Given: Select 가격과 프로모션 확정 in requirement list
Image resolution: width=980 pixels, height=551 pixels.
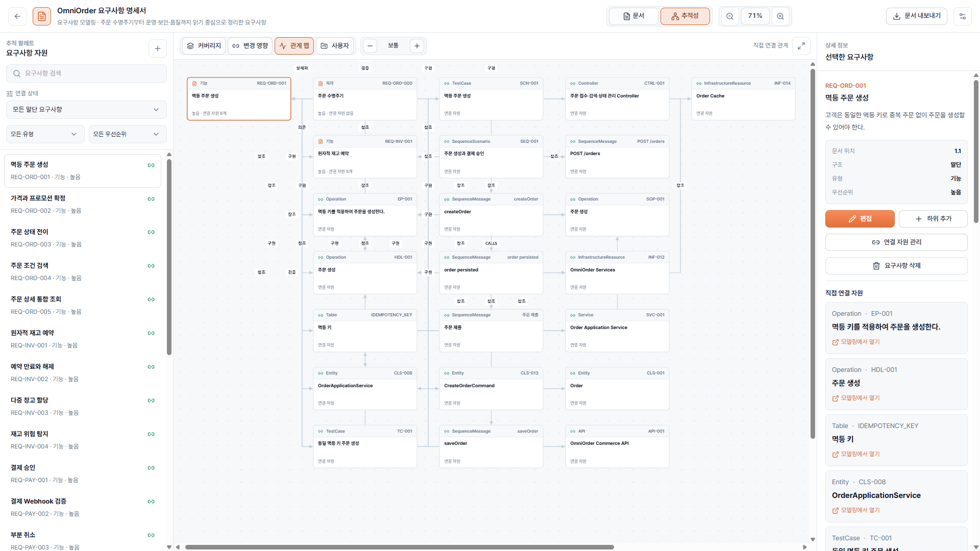Looking at the screenshot, I should [82, 204].
